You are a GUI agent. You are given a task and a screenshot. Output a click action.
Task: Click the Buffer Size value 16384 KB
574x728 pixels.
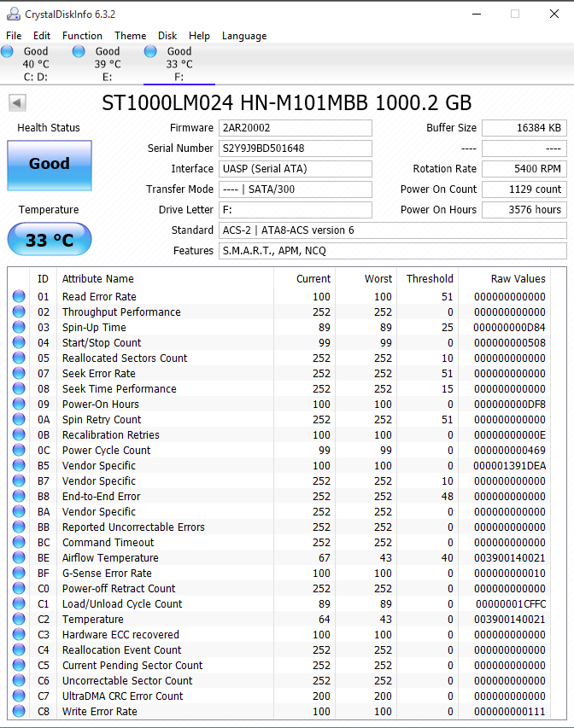[524, 128]
